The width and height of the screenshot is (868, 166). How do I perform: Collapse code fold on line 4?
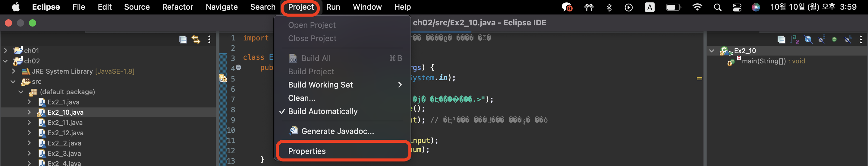click(x=238, y=68)
